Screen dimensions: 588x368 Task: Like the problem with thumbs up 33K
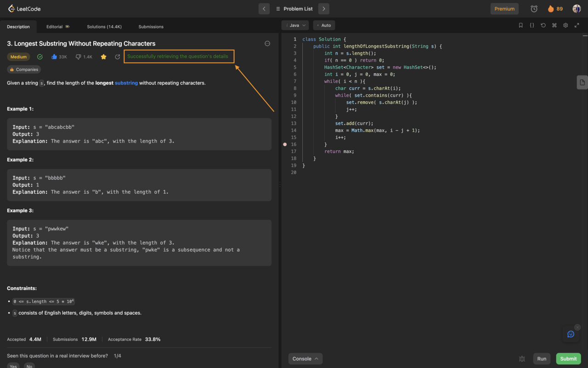59,57
